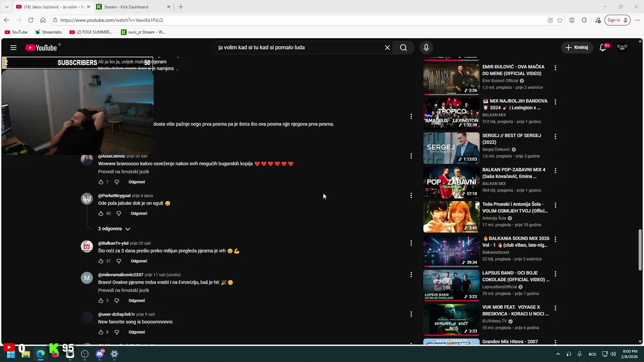
Task: Like the comment by @BalkanTv-y6d
Action: (101, 261)
